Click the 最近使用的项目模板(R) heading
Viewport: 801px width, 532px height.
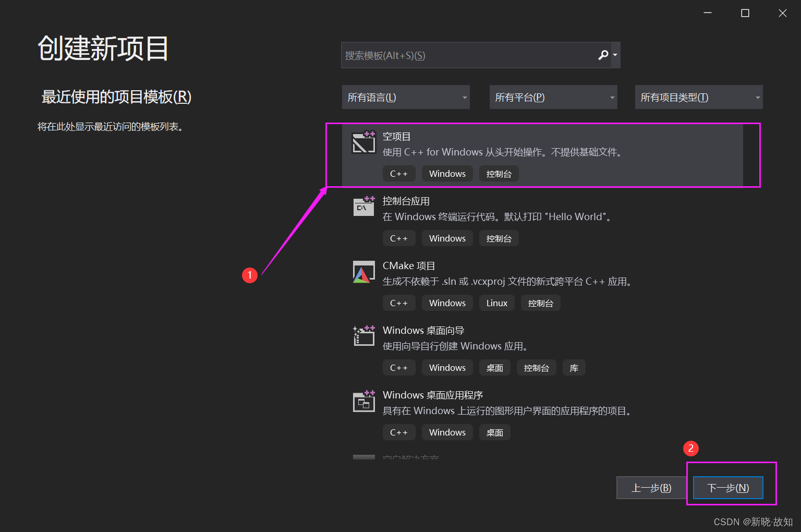point(116,97)
